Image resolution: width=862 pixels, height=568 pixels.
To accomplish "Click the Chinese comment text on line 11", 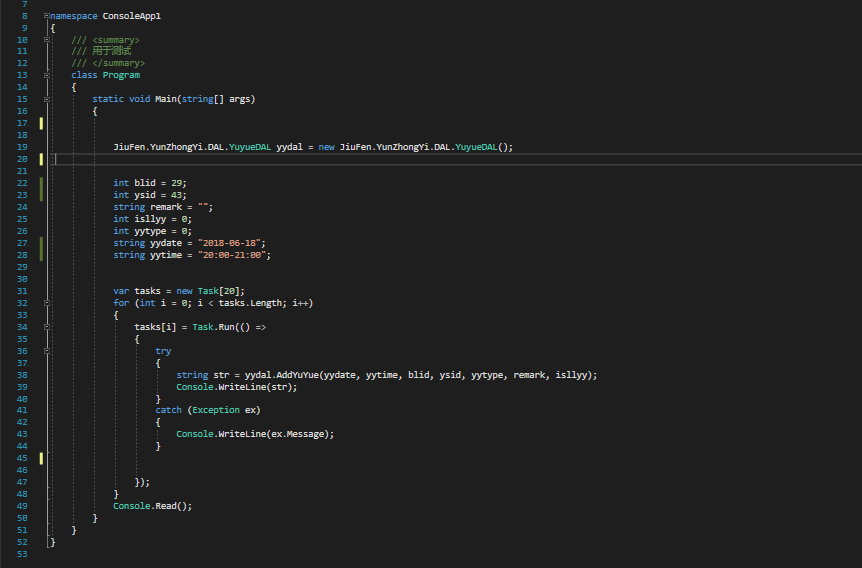I will point(111,51).
